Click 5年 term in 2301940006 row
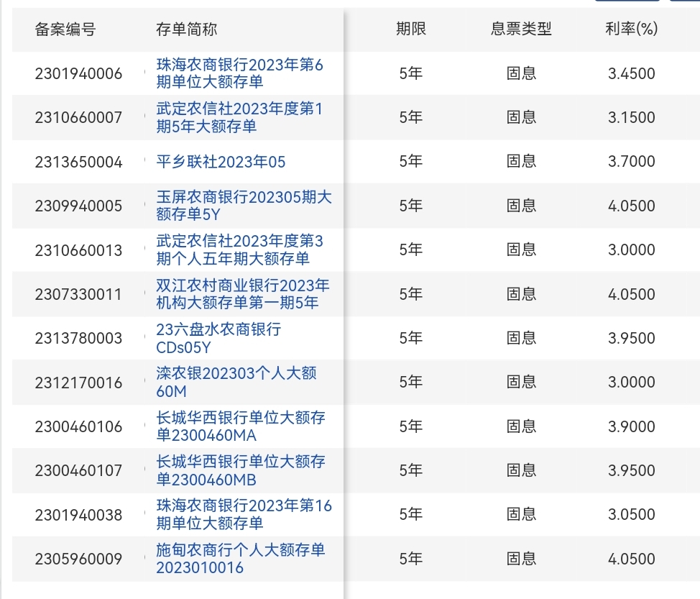The width and height of the screenshot is (700, 599). tap(410, 73)
